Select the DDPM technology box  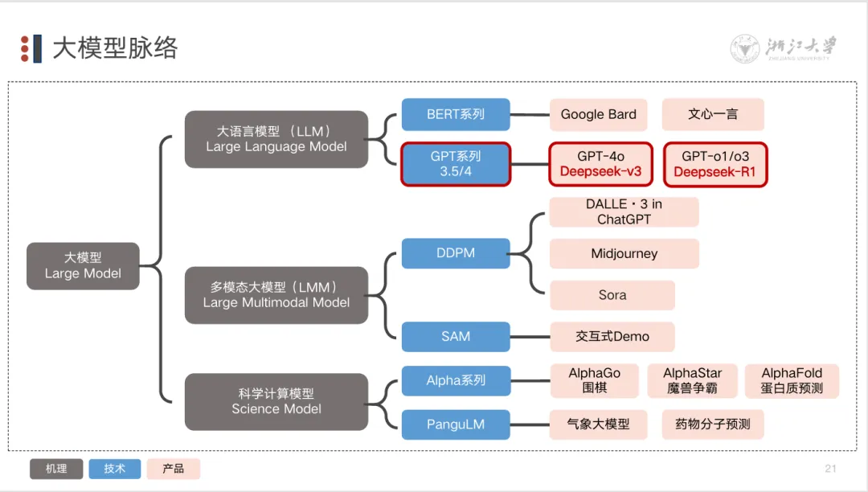click(x=456, y=253)
